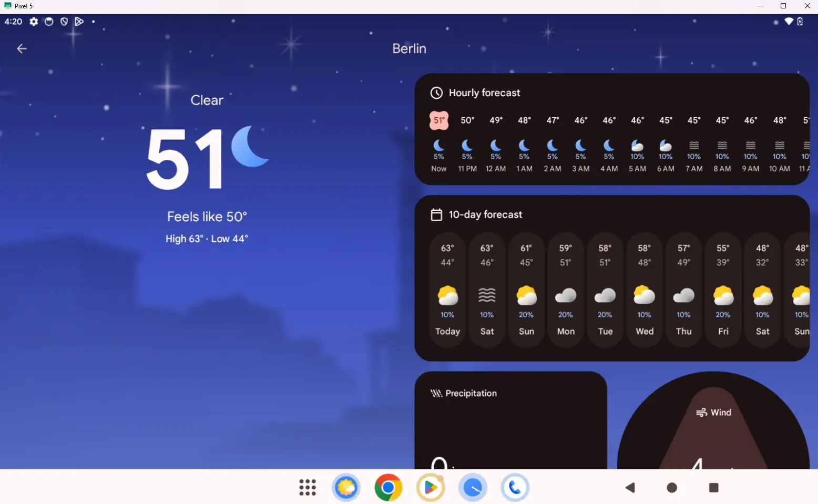818x504 pixels.
Task: Tap the "12 AM" hourly label
Action: tap(496, 169)
